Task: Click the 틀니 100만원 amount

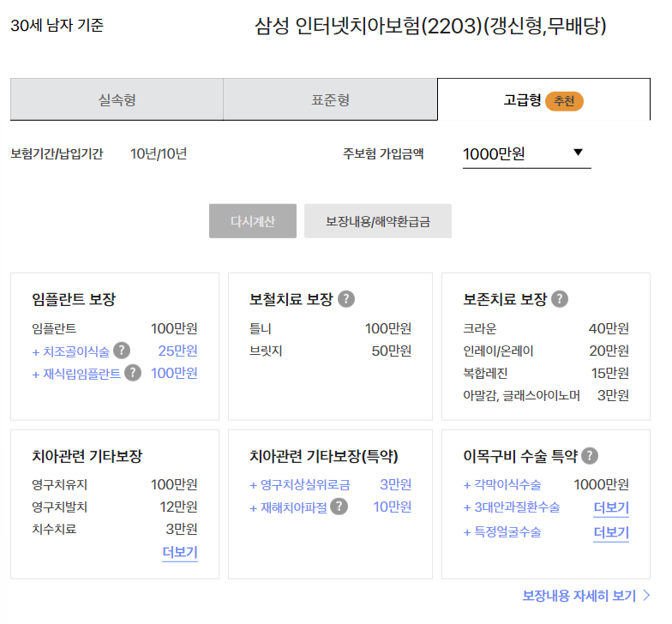Action: point(387,328)
